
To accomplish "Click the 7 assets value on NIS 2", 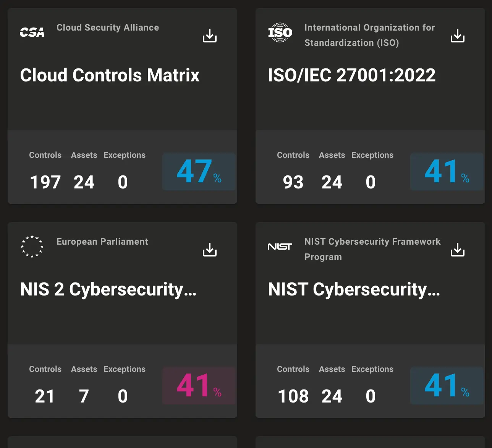I will pos(84,396).
